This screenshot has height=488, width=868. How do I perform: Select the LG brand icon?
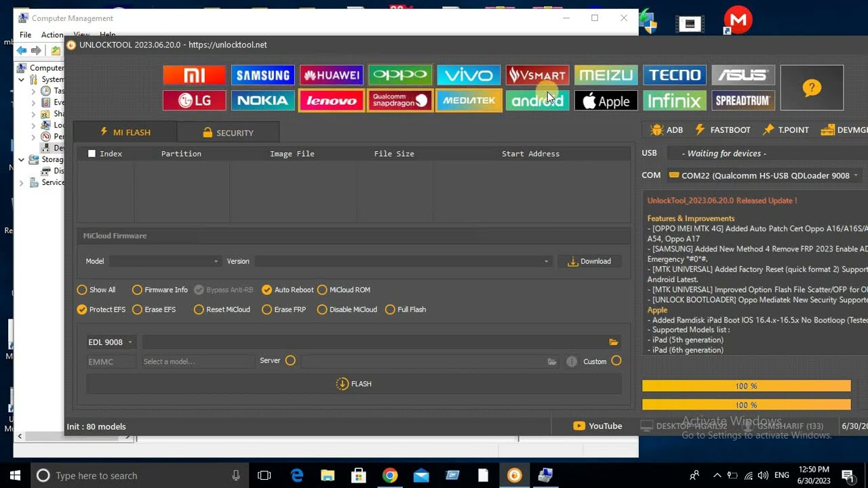click(x=194, y=101)
